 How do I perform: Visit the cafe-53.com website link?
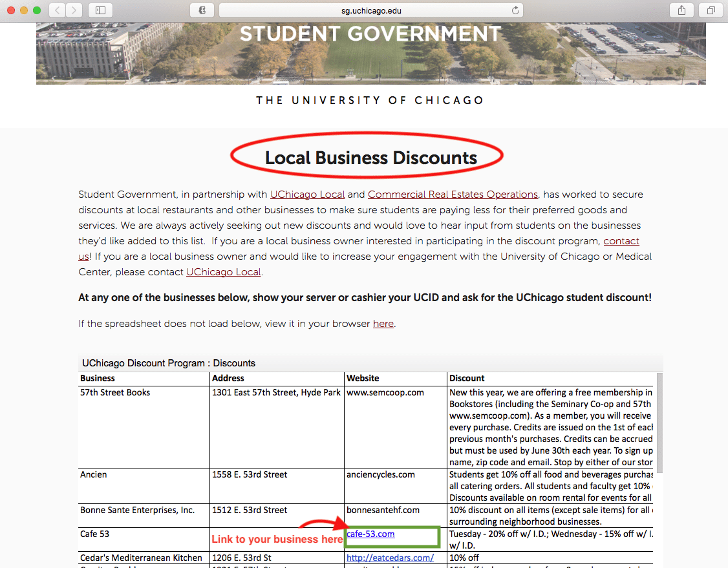coord(370,534)
